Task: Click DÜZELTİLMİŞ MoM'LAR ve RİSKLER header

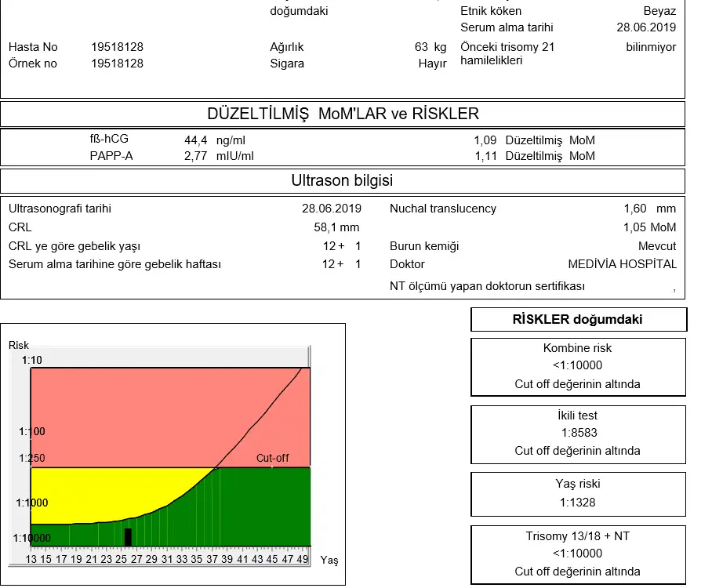Action: tap(342, 114)
